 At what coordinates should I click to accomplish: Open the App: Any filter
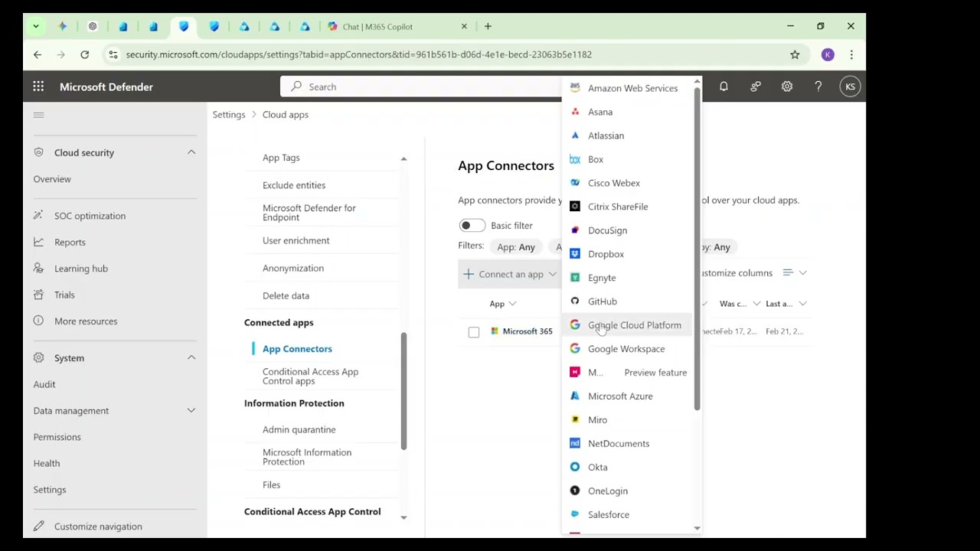click(x=516, y=247)
